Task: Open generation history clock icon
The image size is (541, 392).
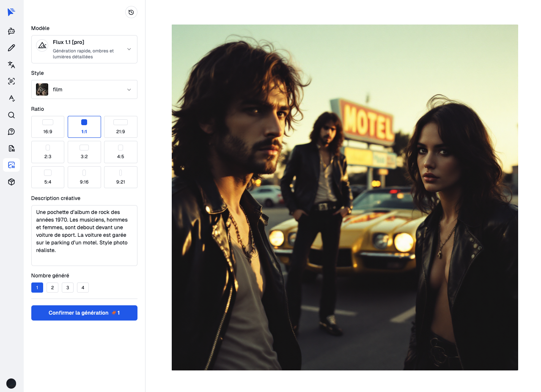Action: tap(131, 12)
